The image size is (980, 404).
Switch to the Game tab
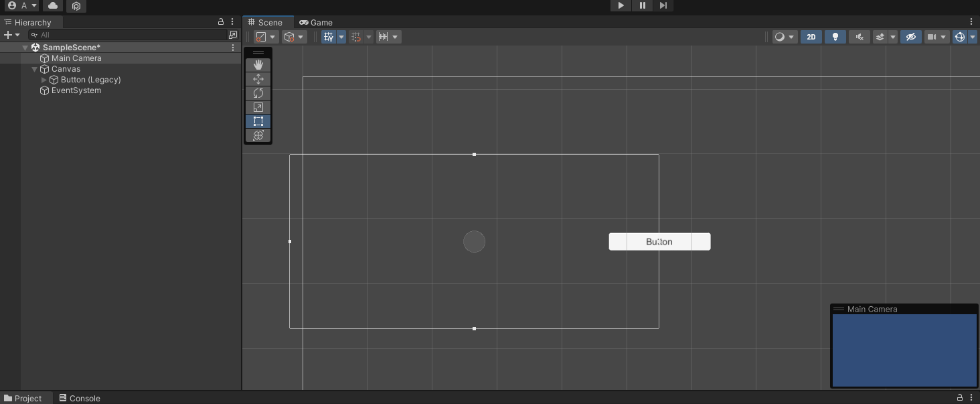(316, 22)
